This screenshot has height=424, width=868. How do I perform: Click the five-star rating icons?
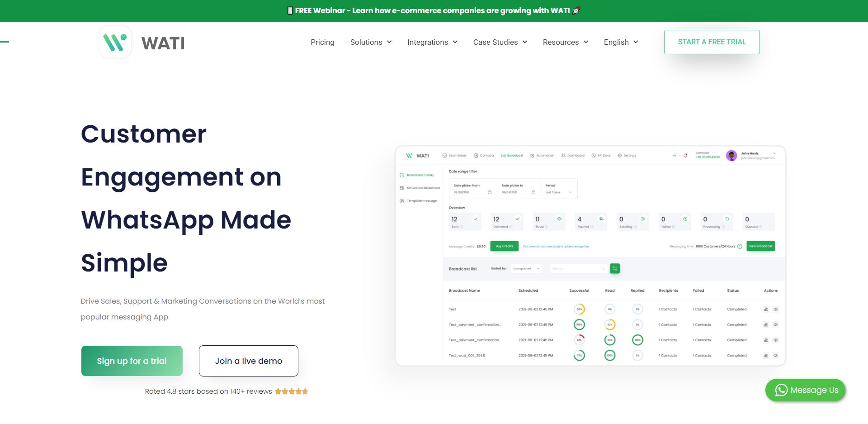point(292,391)
